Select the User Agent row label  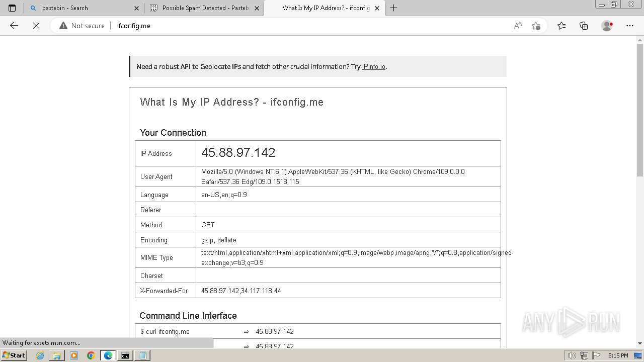pyautogui.click(x=156, y=176)
